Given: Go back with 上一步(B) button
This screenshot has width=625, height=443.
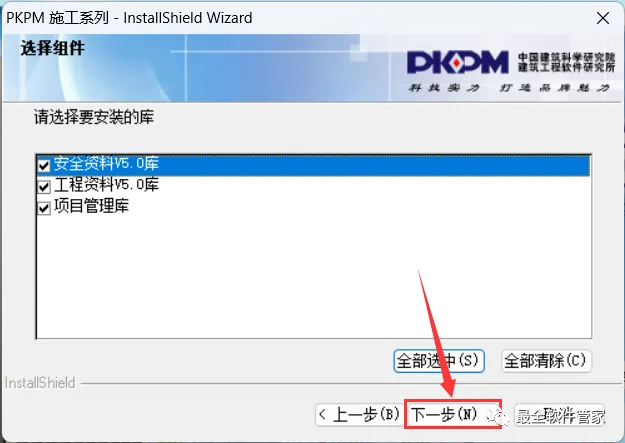Looking at the screenshot, I should point(360,415).
